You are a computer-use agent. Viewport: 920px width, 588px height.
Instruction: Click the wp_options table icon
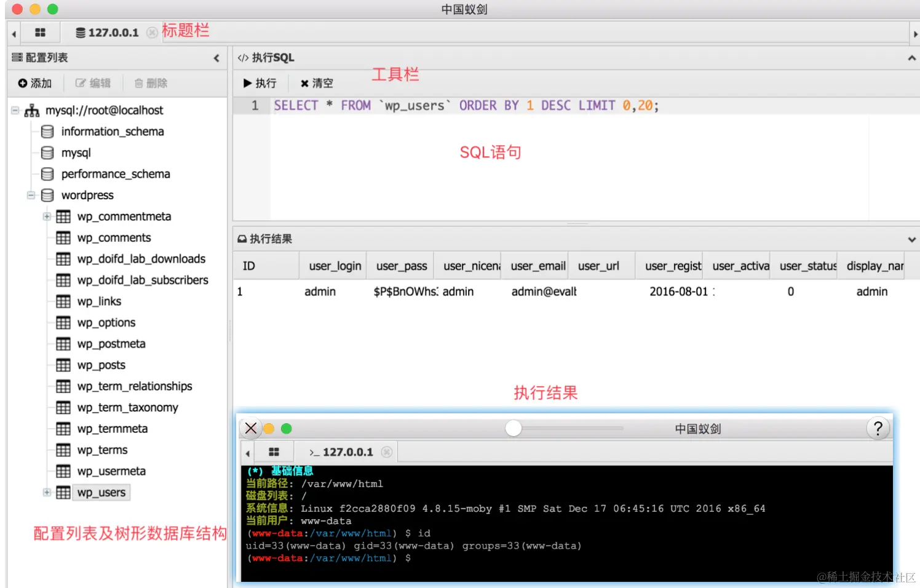[x=63, y=323]
